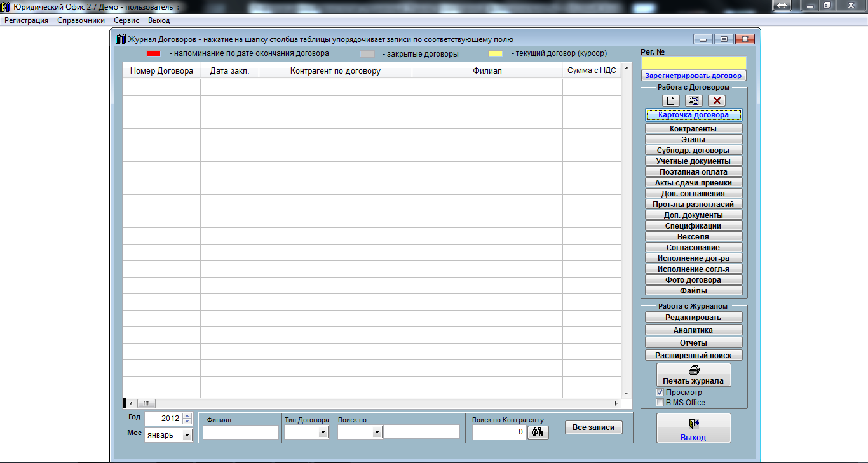Click the horizontal scrollbar thumb under table
868x463 pixels.
click(146, 403)
